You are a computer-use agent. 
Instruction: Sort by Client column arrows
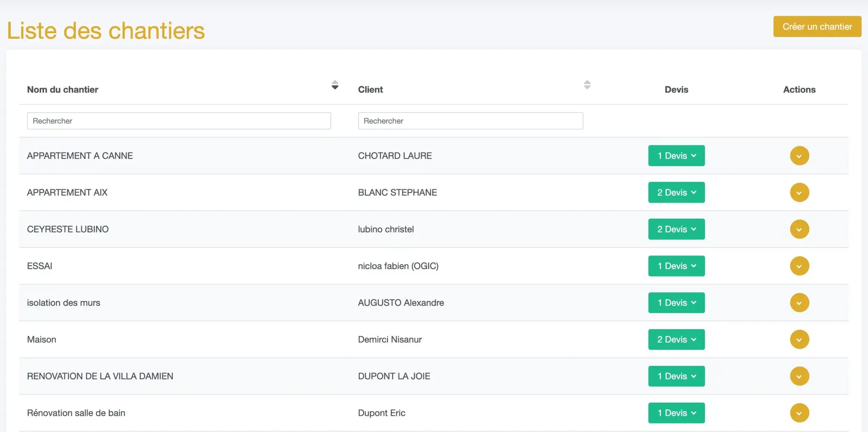pos(587,85)
